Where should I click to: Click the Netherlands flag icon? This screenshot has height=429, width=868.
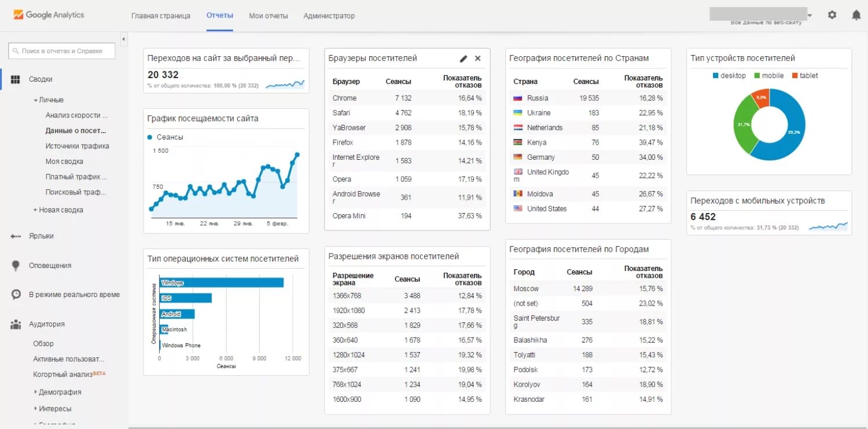click(518, 127)
